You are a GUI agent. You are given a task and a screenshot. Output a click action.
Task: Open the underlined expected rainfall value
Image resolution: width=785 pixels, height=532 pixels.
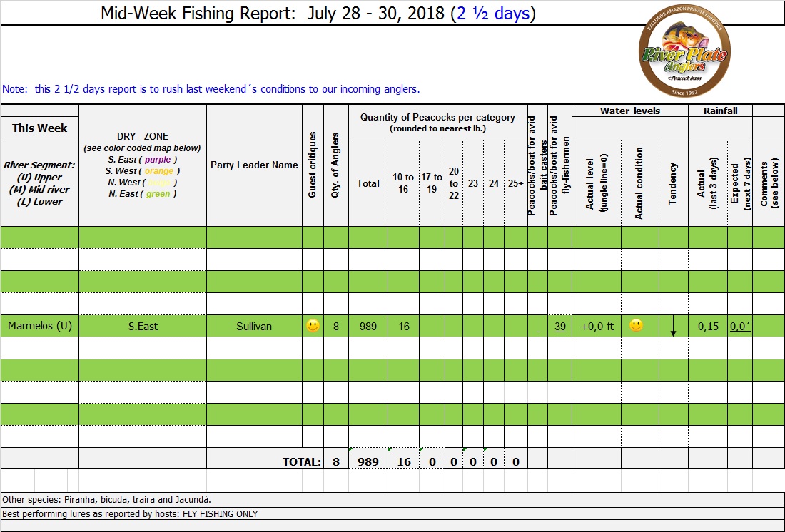(x=739, y=327)
